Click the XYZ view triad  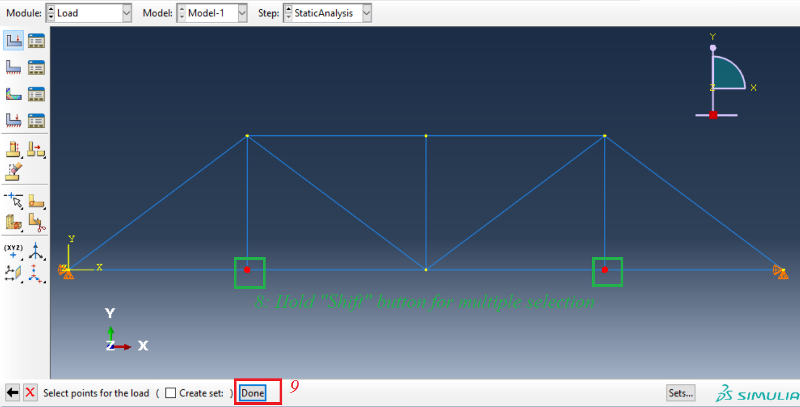[x=125, y=330]
